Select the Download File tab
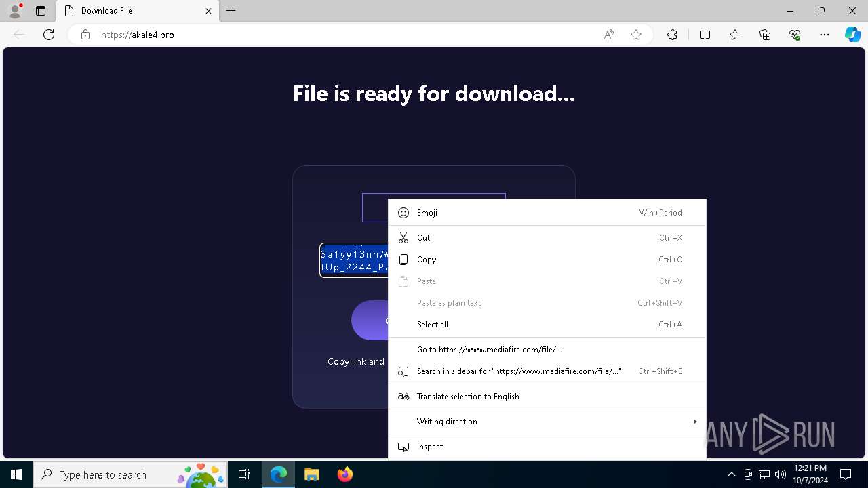Viewport: 868px width, 488px height. tap(138, 11)
